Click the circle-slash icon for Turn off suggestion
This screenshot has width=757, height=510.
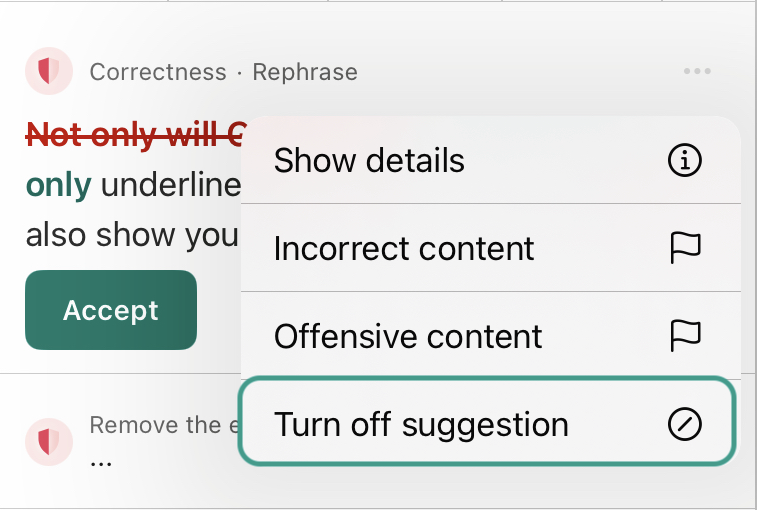click(685, 424)
